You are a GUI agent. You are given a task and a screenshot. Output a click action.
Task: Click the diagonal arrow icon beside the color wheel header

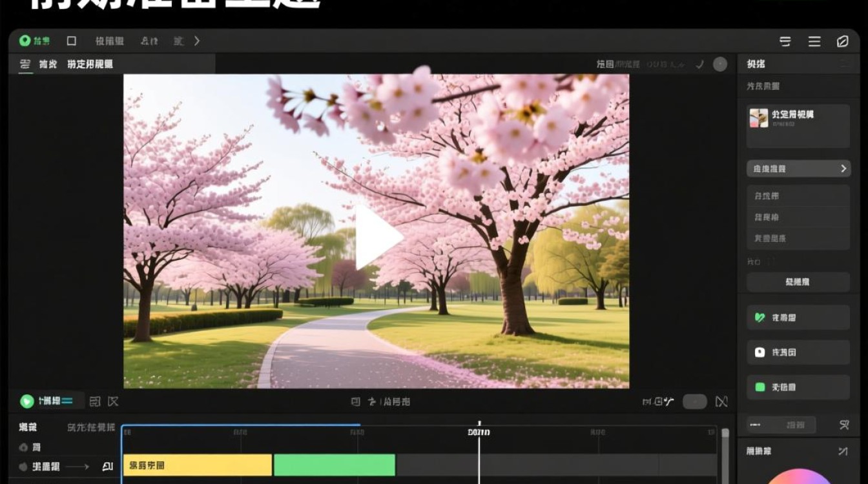tap(842, 451)
